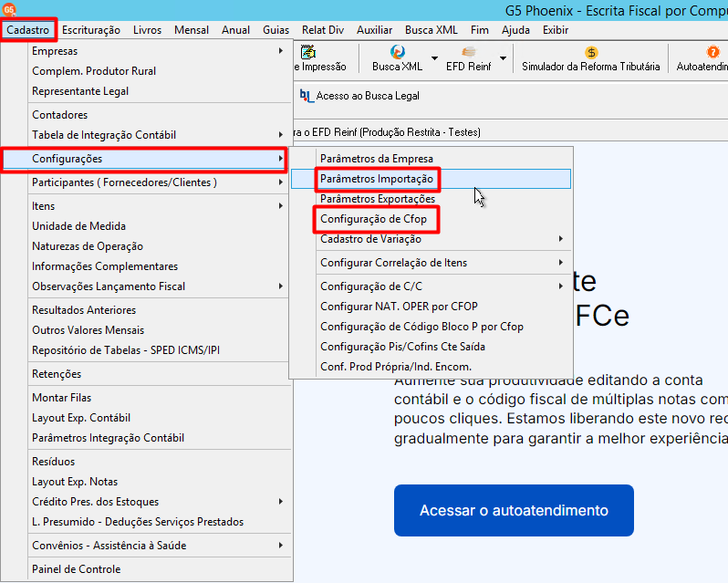The image size is (728, 583).
Task: Open the Auxiliar menu
Action: (x=374, y=30)
